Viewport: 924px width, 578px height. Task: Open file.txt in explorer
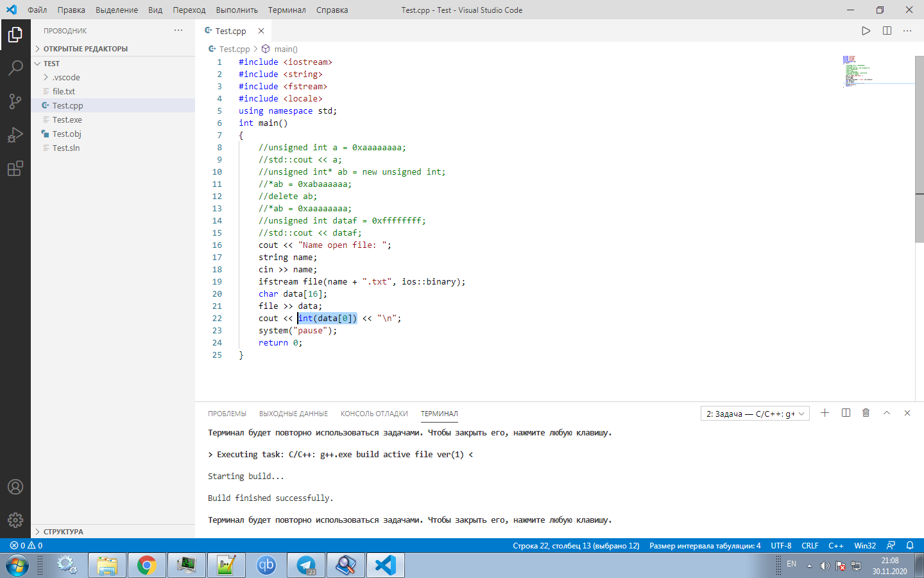pos(113,91)
